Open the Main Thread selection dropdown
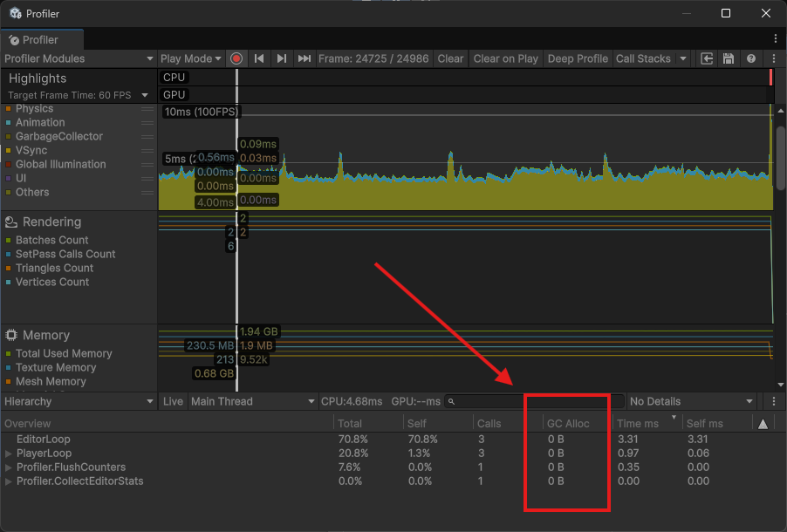787x532 pixels. click(252, 401)
